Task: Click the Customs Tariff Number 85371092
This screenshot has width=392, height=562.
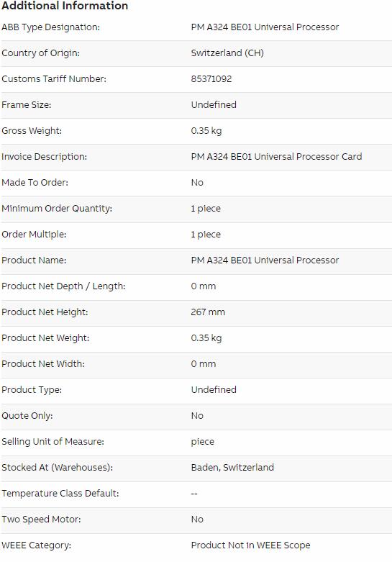Action: (x=211, y=79)
